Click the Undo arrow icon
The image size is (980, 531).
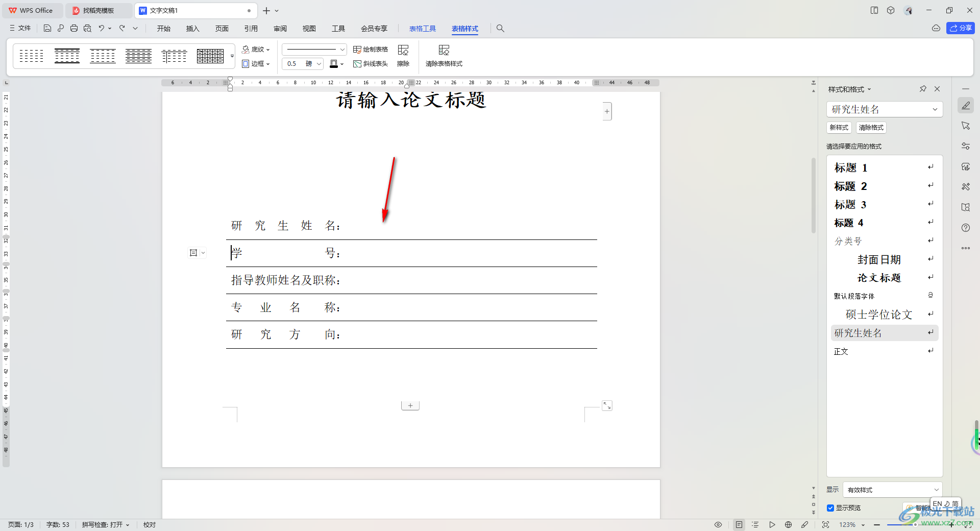pyautogui.click(x=102, y=29)
